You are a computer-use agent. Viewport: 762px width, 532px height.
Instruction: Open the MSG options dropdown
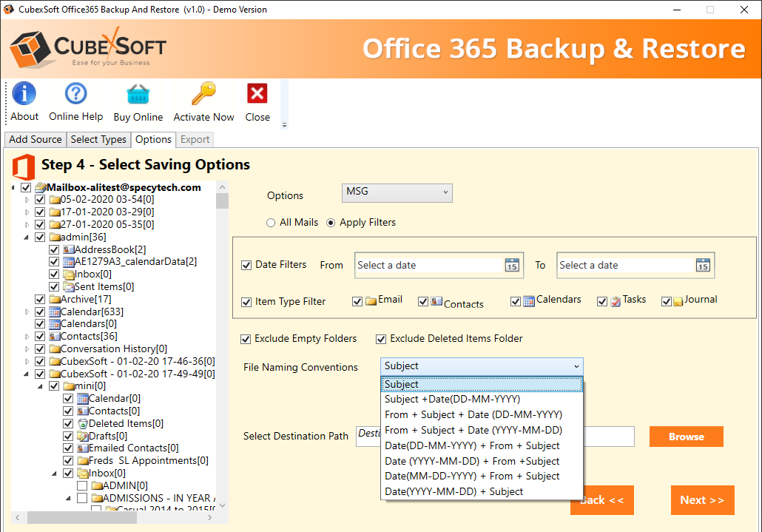(x=397, y=192)
